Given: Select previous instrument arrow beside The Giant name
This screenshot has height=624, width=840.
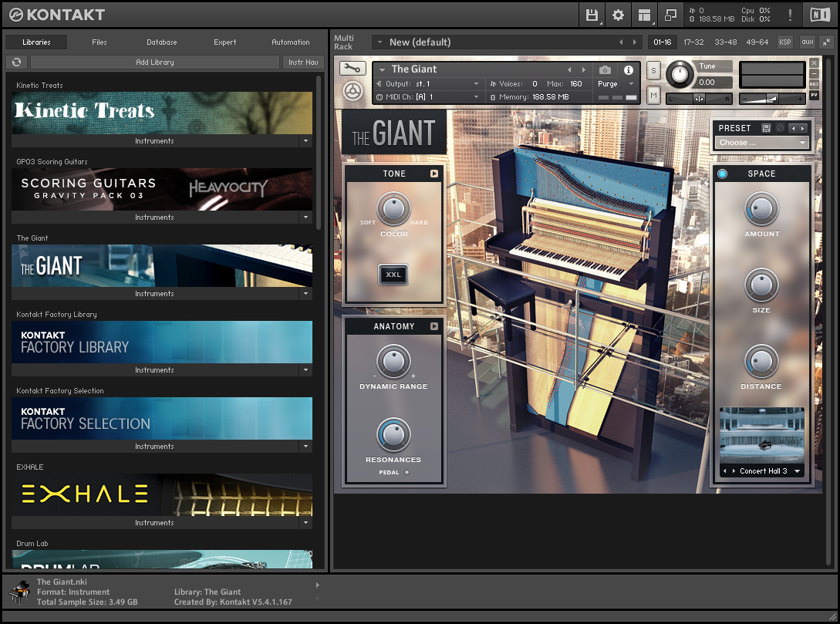Looking at the screenshot, I should (569, 69).
